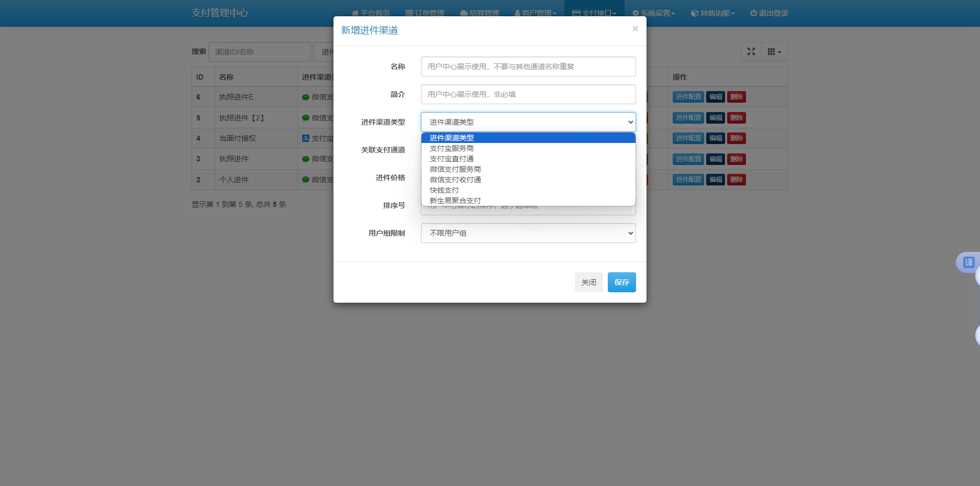The height and width of the screenshot is (486, 980).
Task: Click 删除 for row 个人进件
Action: point(737,180)
